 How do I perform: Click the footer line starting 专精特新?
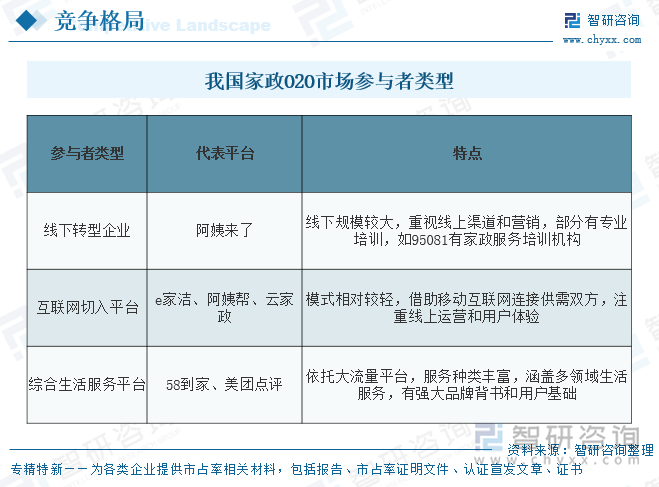297,469
